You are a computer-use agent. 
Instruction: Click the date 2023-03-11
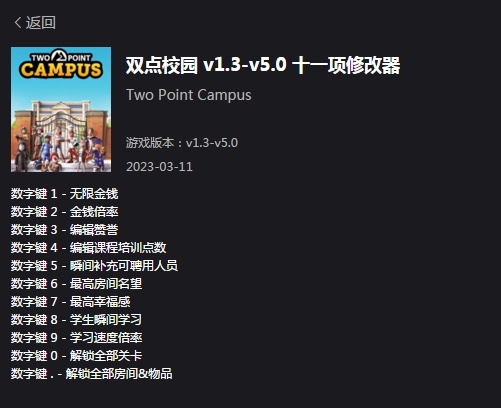coord(159,167)
